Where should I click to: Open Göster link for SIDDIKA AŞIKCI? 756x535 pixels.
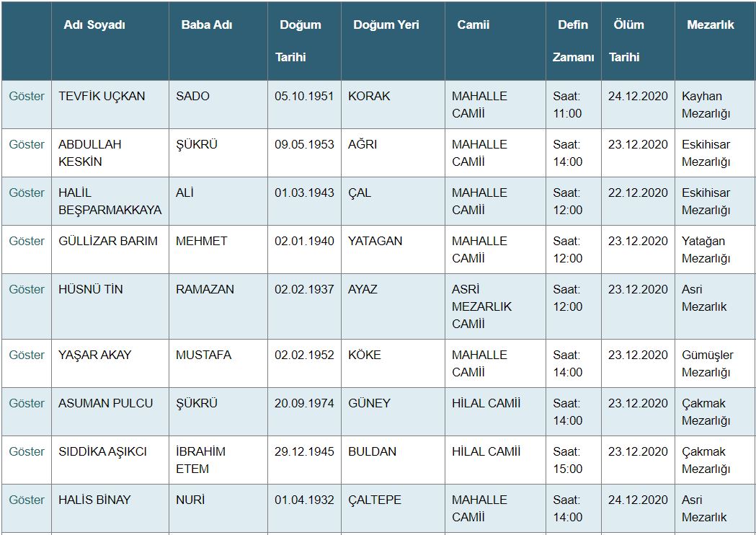click(27, 451)
